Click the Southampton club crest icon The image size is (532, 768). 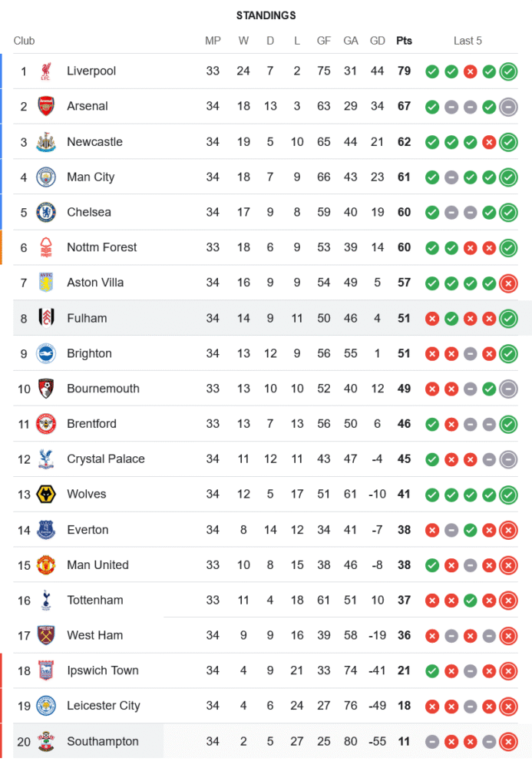point(46,742)
